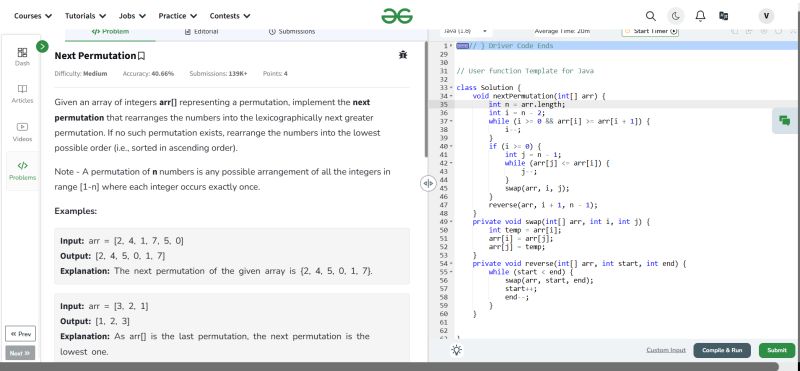Click the GeeksforGeeks logo

[397, 16]
